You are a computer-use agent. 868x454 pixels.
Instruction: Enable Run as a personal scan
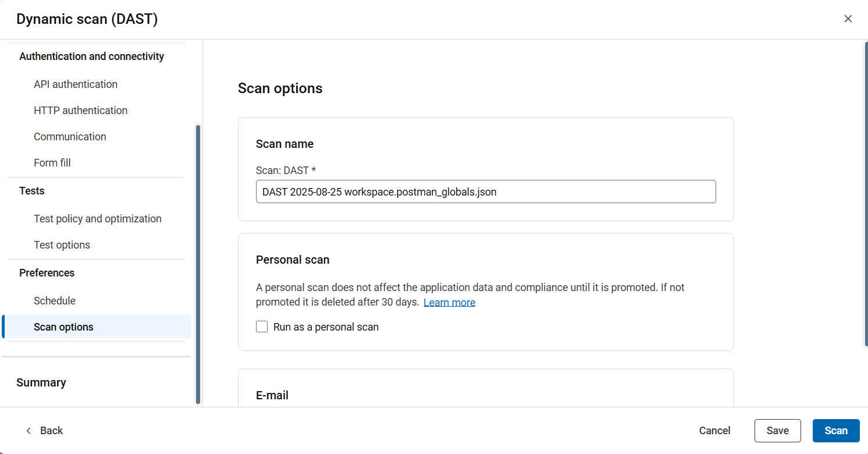(x=261, y=327)
